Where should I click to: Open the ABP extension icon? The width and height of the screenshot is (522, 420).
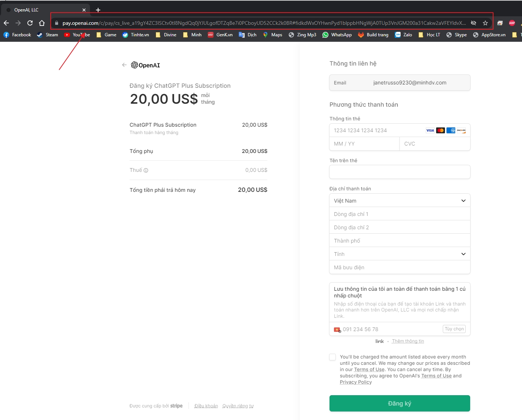point(512,23)
